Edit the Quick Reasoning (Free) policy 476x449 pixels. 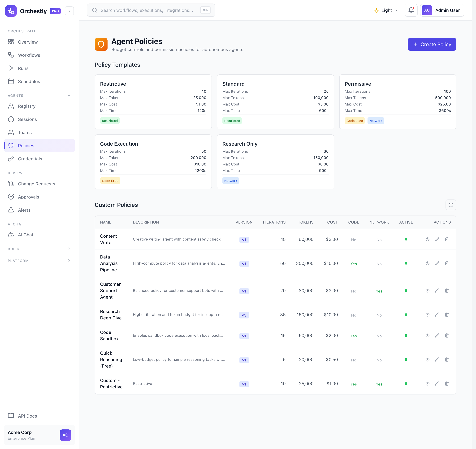pyautogui.click(x=437, y=360)
